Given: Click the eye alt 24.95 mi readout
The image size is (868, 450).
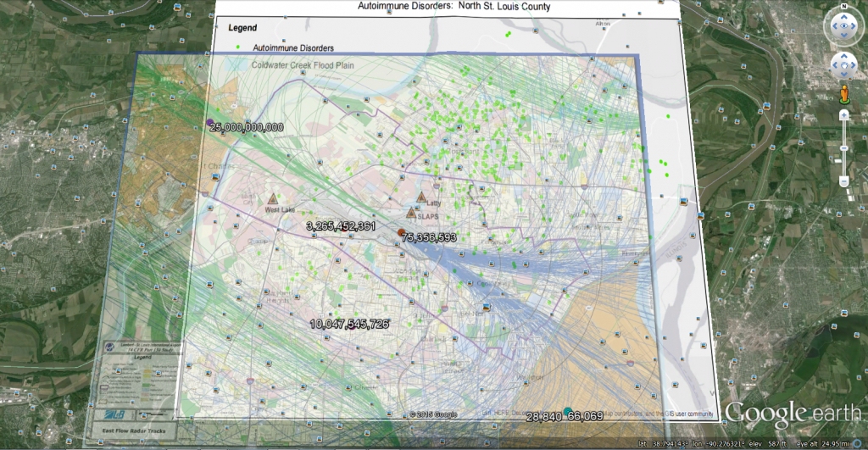Looking at the screenshot, I should pyautogui.click(x=822, y=444).
